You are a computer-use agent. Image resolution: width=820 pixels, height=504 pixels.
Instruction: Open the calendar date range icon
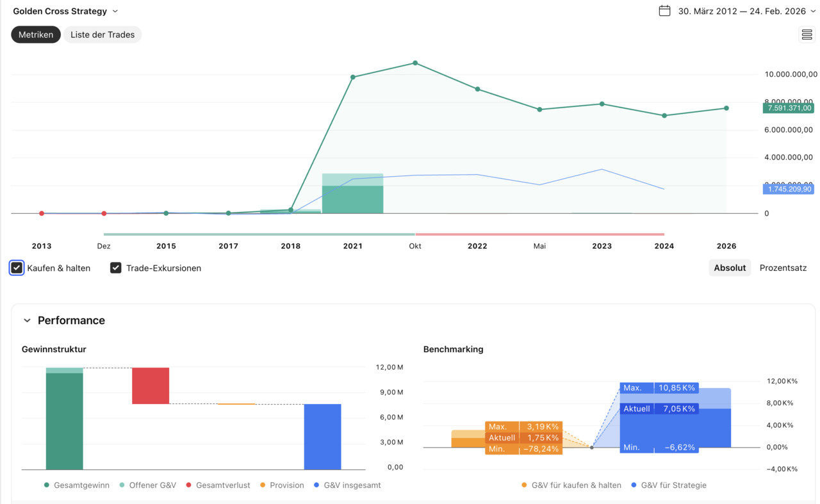click(664, 11)
